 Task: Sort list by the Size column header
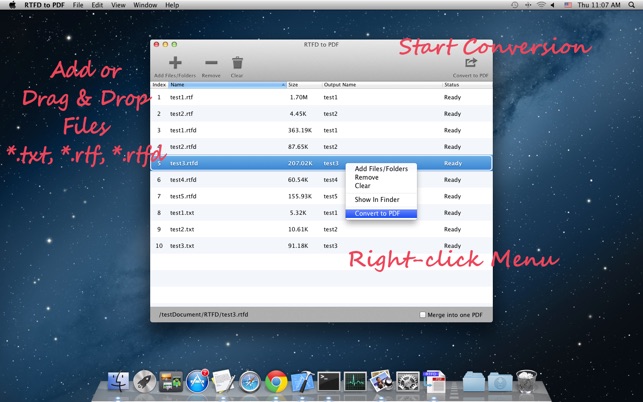tap(304, 85)
